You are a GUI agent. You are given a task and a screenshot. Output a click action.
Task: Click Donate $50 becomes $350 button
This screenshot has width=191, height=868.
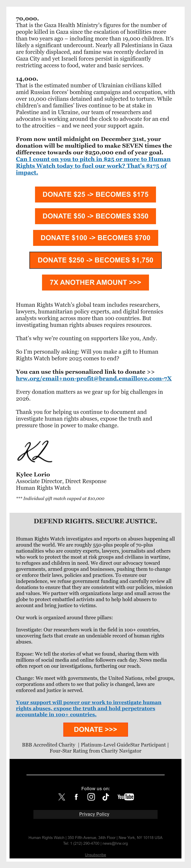click(95, 216)
